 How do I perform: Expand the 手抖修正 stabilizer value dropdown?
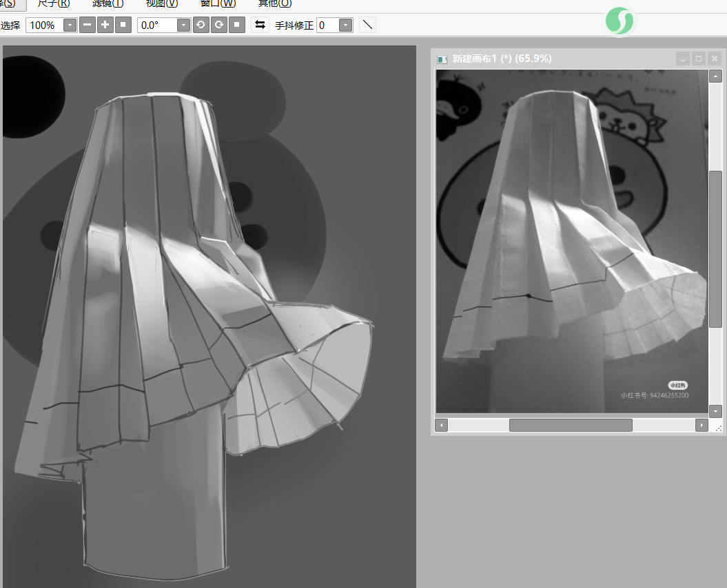345,25
